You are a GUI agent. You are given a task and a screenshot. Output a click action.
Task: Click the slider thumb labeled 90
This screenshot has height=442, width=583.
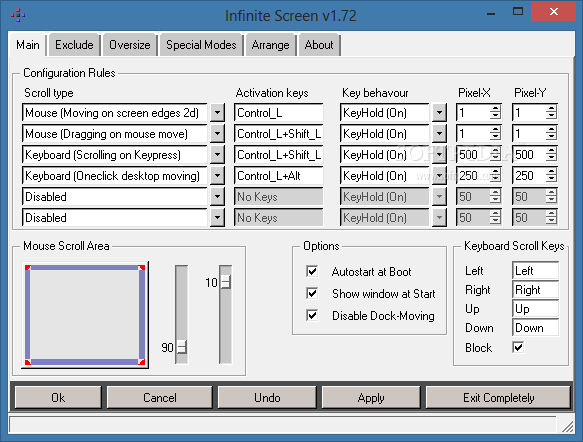[x=181, y=347]
